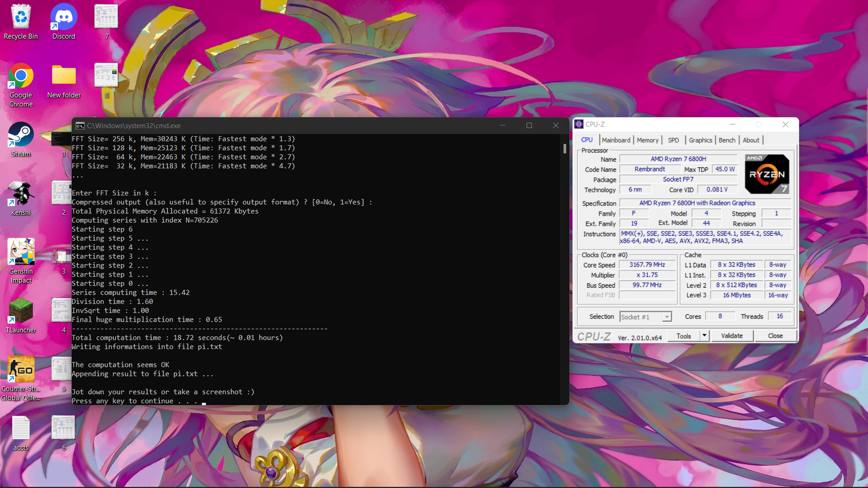
Task: Open the Recycle Bin desktop icon
Action: tap(21, 23)
